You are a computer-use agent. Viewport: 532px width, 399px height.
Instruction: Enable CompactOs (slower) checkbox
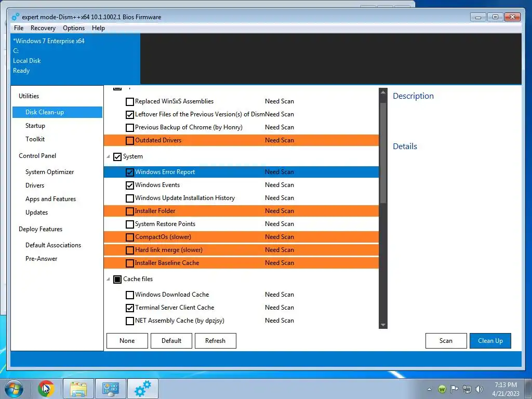tap(129, 237)
